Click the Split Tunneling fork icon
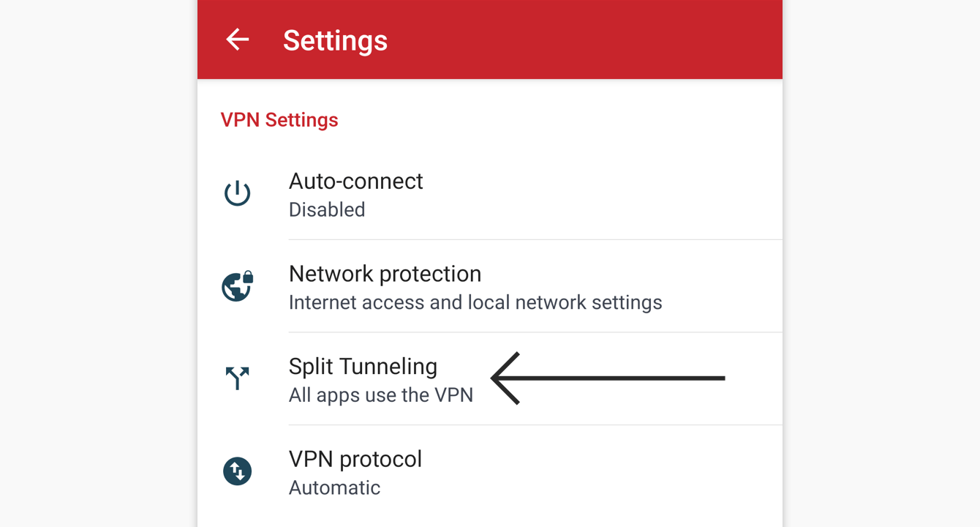 coord(237,378)
